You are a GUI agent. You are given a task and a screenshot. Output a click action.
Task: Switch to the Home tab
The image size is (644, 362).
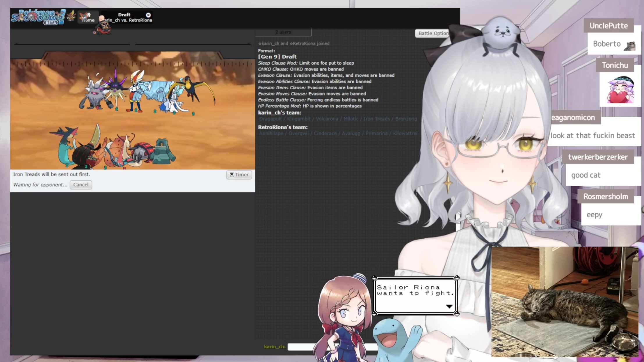88,17
